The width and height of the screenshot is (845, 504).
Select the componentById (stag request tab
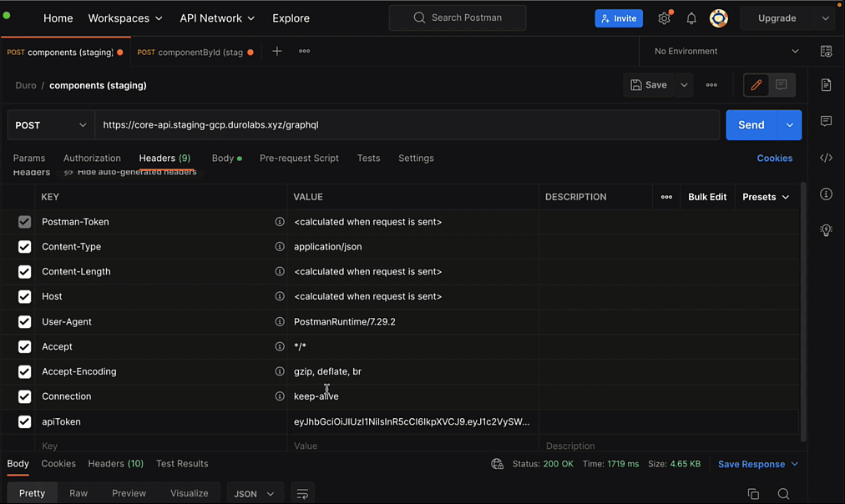pyautogui.click(x=195, y=53)
